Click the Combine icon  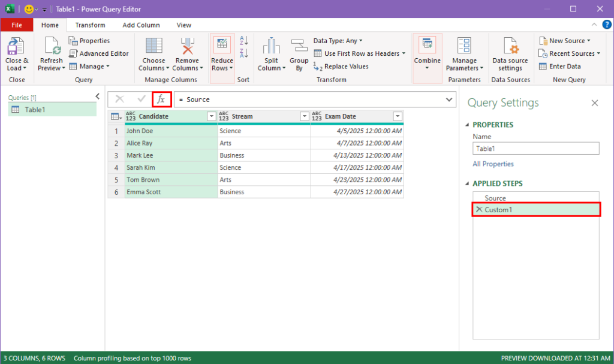[427, 44]
